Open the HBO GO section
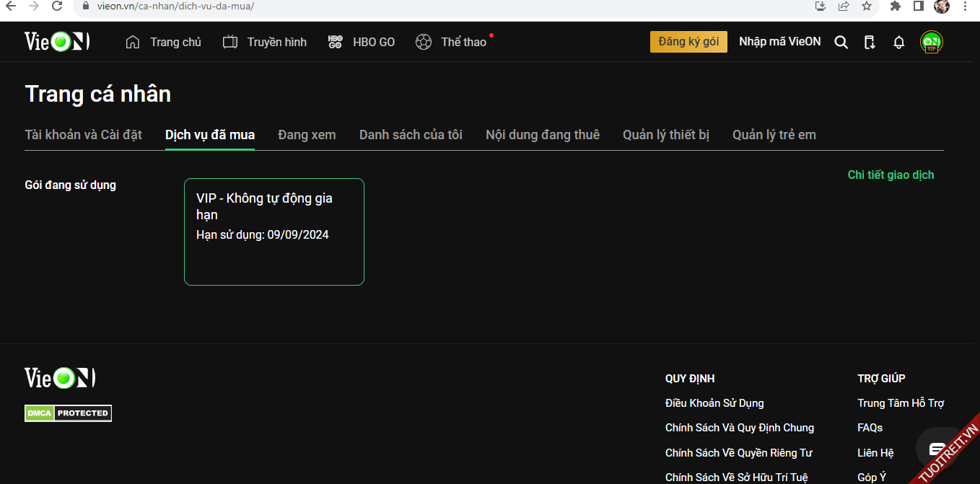Image resolution: width=980 pixels, height=484 pixels. point(362,43)
